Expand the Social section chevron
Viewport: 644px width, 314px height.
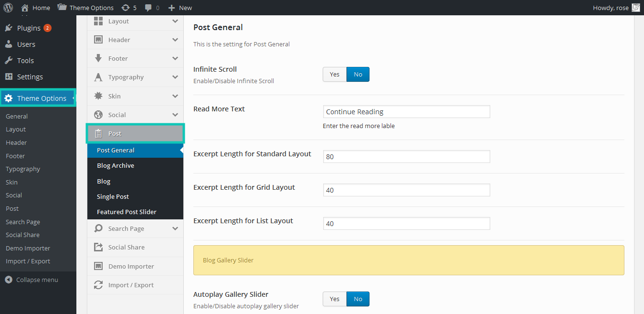[x=175, y=115]
